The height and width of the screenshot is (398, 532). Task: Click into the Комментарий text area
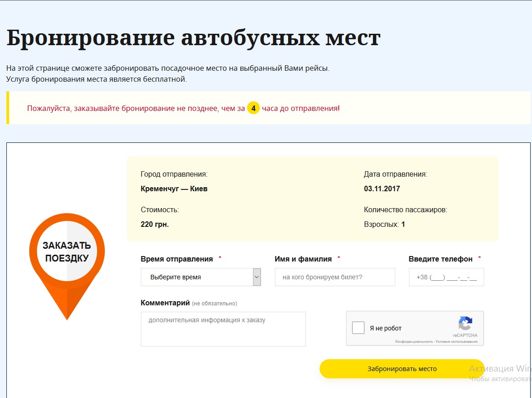point(223,329)
